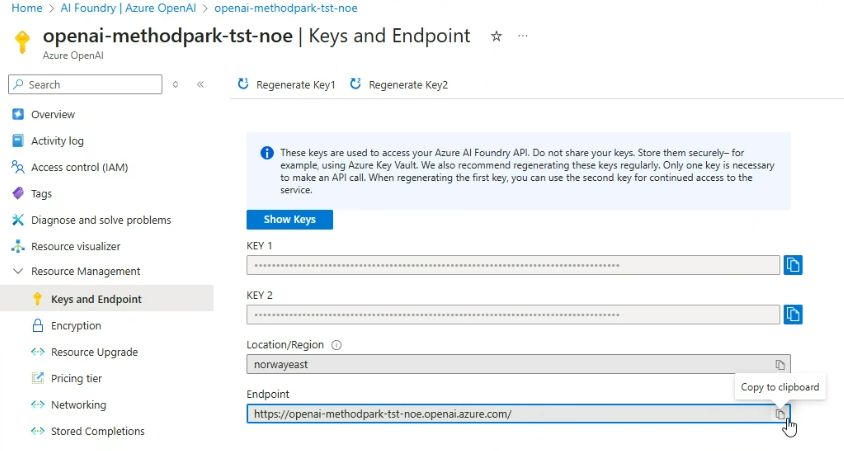Favorite this resource with the star icon
Viewport: 844px width, 451px height.
click(x=496, y=36)
